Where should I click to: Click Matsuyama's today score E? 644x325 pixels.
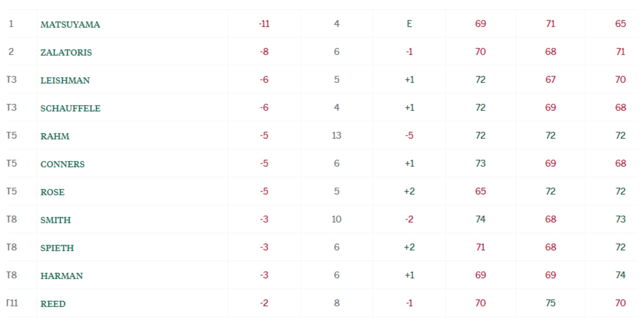(x=409, y=24)
